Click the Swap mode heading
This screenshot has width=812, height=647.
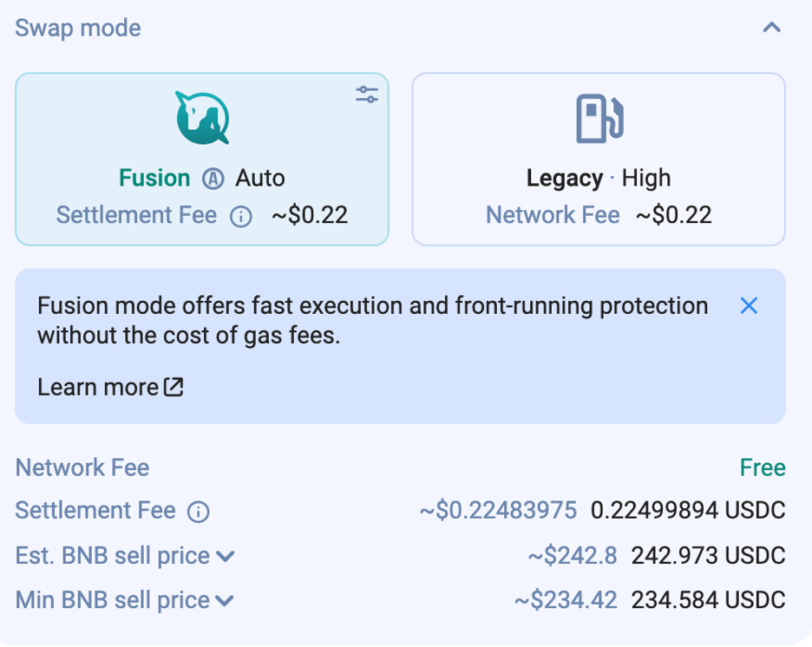tap(78, 28)
